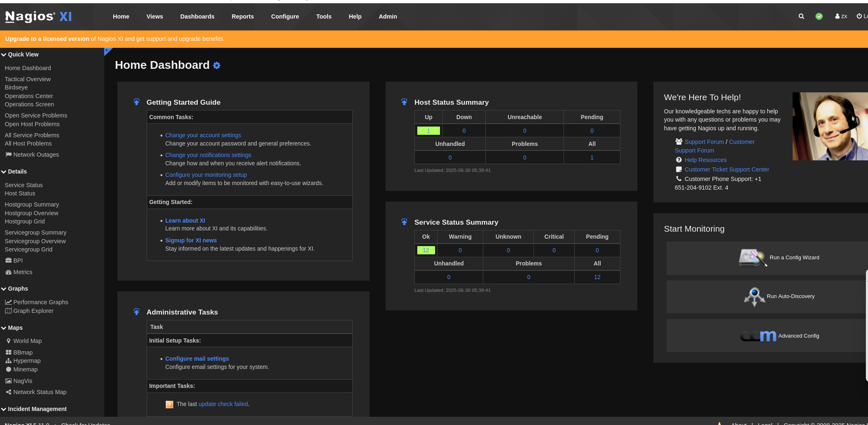The width and height of the screenshot is (868, 425).
Task: Click Host Status Summary All count 1
Action: click(x=592, y=157)
